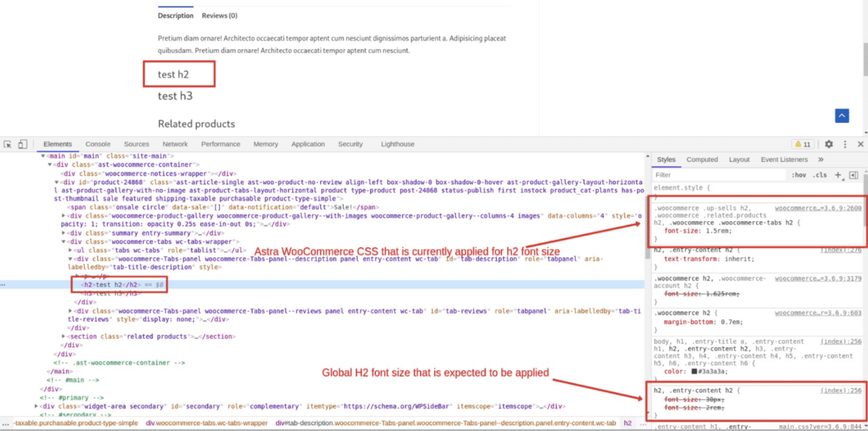Select the Event Listeners sub-tab
Image resolution: width=868 pixels, height=431 pixels.
(785, 160)
